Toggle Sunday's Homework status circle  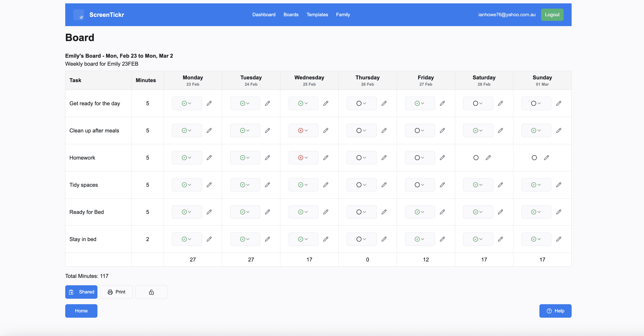pyautogui.click(x=534, y=157)
